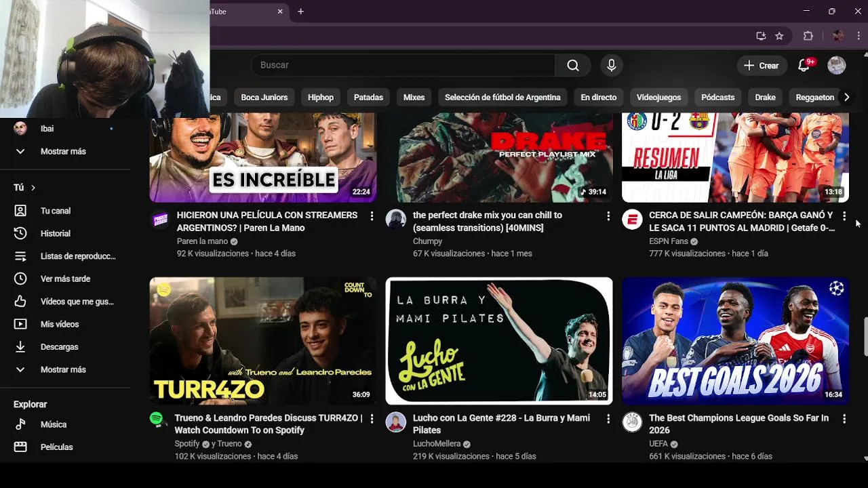
Task: Open Chrome three-dot menu
Action: (858, 36)
